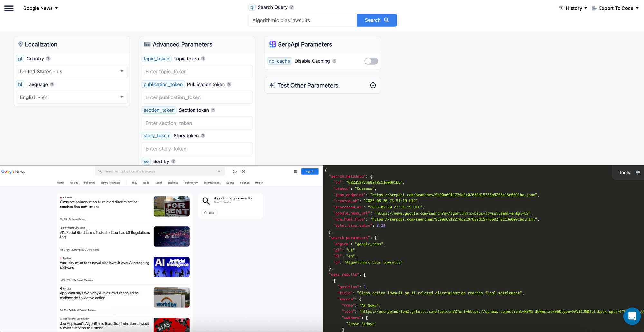Click the blue Search button
The image size is (644, 332).
(x=377, y=20)
